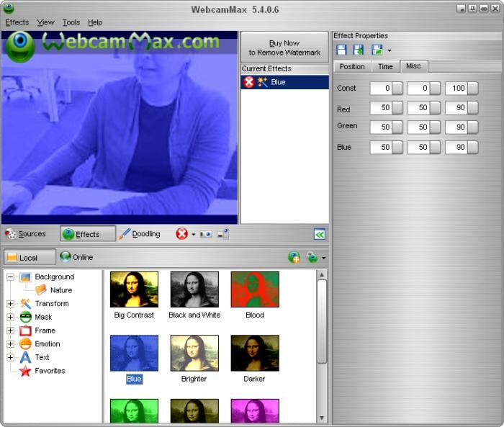Adjust the spinner next to Red value 90
The image size is (504, 427).
(473, 108)
